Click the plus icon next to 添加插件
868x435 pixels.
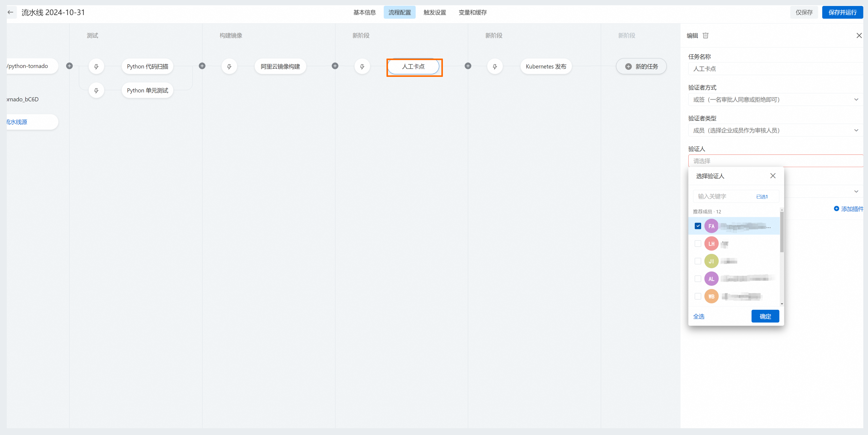tap(836, 209)
